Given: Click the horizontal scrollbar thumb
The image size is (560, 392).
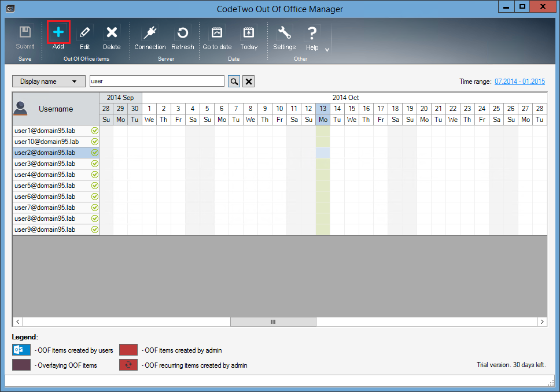Looking at the screenshot, I should [273, 321].
